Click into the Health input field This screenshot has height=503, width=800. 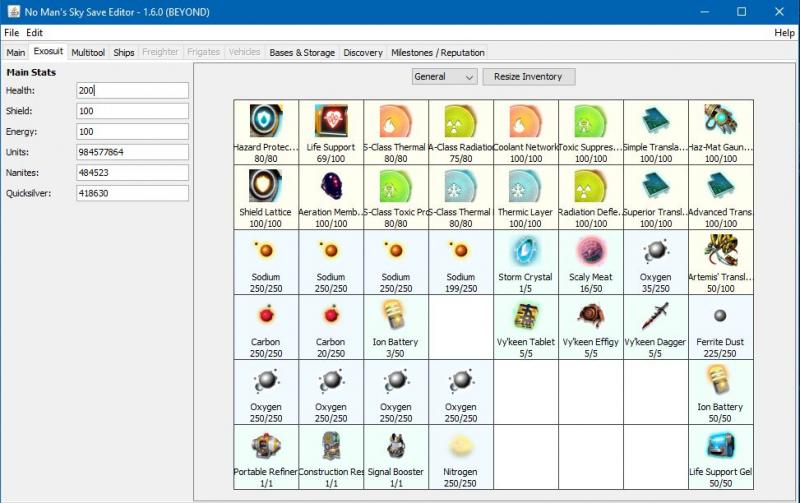point(132,90)
